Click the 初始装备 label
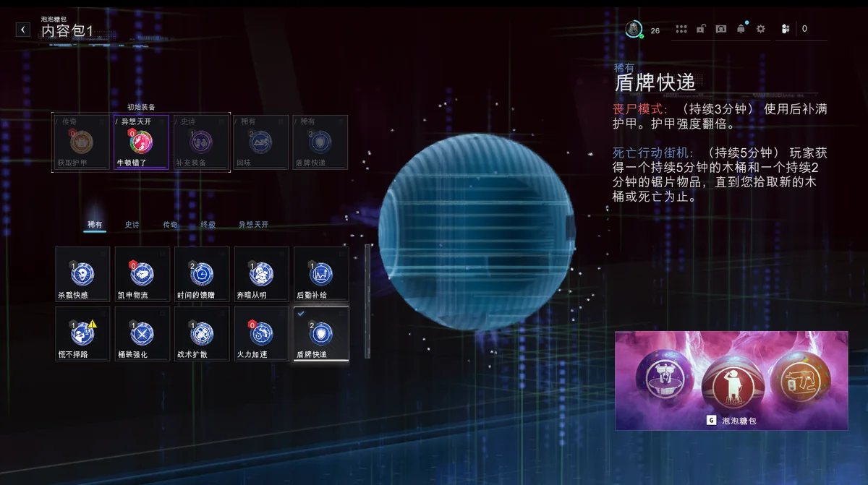 [141, 107]
